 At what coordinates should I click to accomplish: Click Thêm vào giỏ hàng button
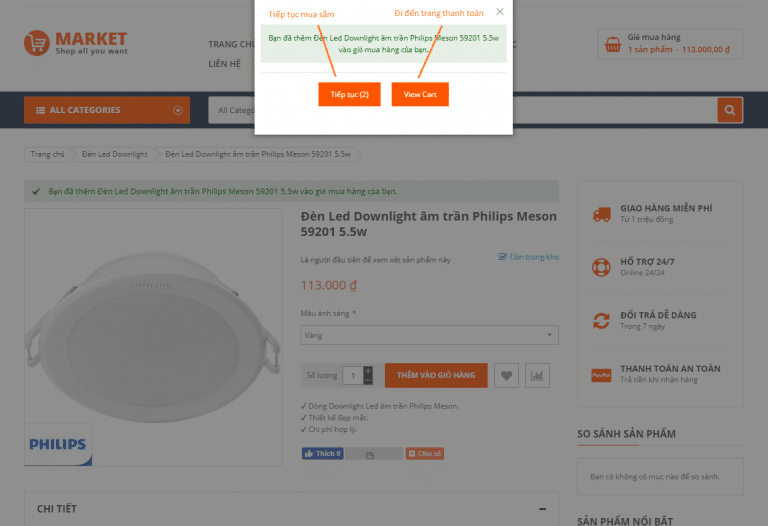[436, 375]
